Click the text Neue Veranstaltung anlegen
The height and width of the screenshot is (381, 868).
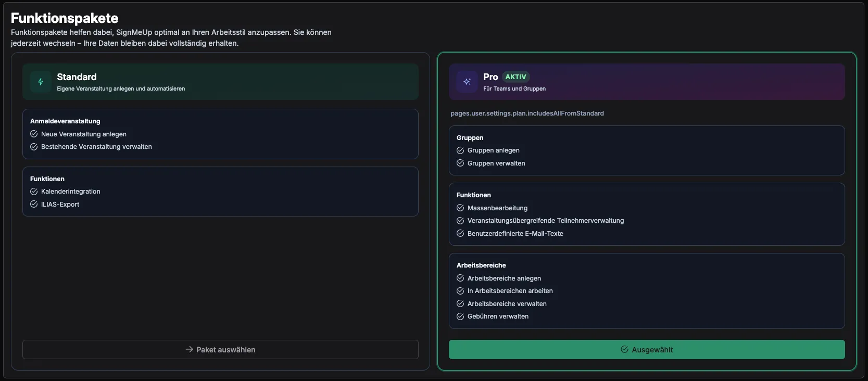click(84, 134)
